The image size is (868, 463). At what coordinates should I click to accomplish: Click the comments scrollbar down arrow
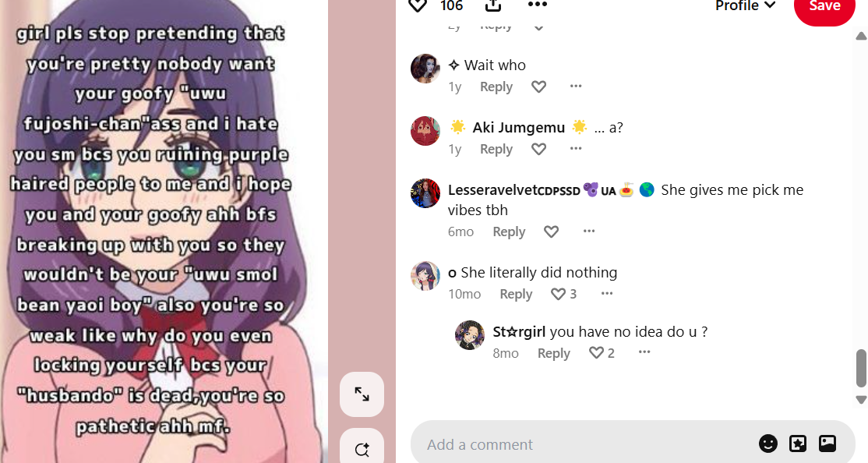[x=861, y=399]
